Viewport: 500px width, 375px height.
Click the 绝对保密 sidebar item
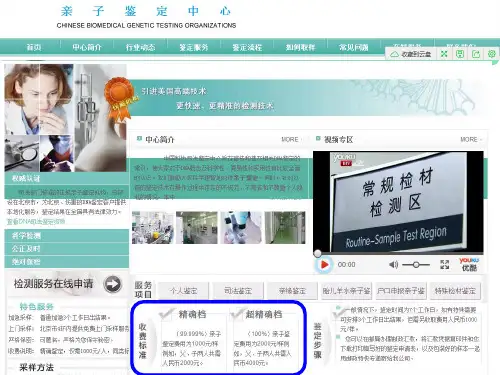click(67, 262)
